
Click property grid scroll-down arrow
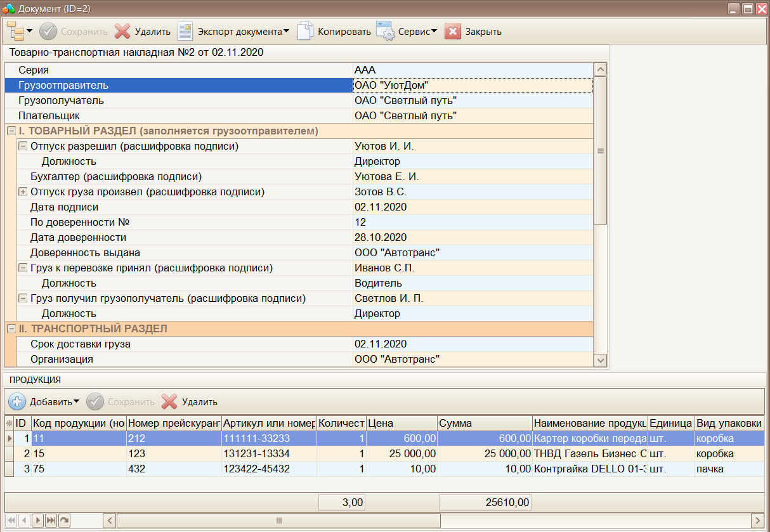[x=600, y=360]
